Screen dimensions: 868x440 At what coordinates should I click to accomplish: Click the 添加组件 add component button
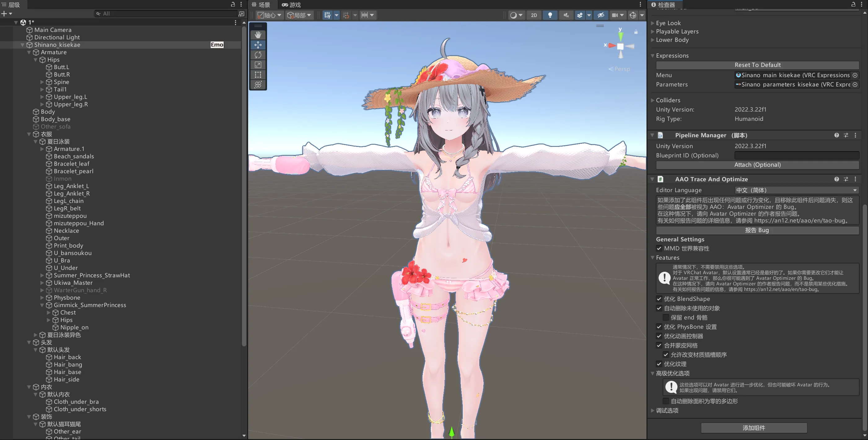(754, 428)
